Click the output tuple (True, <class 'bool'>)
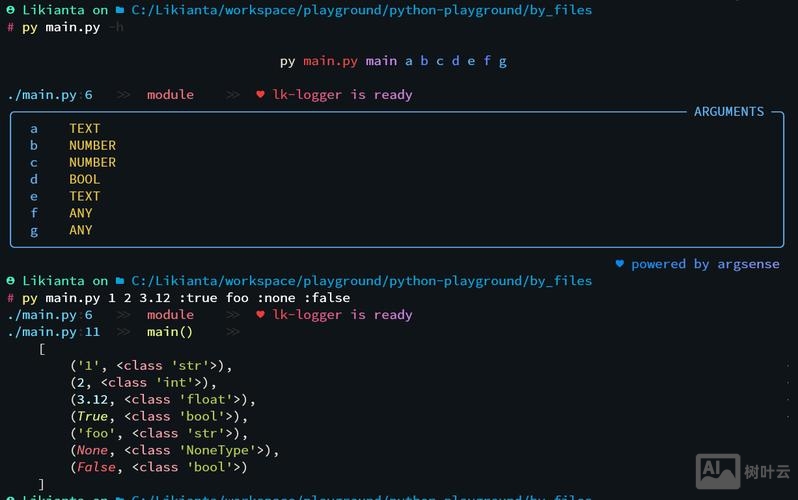Image resolution: width=798 pixels, height=500 pixels. pos(159,416)
